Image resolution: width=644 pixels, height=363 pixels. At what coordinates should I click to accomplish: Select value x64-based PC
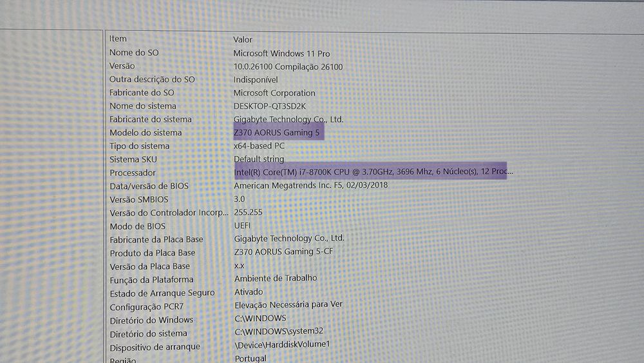pyautogui.click(x=259, y=146)
